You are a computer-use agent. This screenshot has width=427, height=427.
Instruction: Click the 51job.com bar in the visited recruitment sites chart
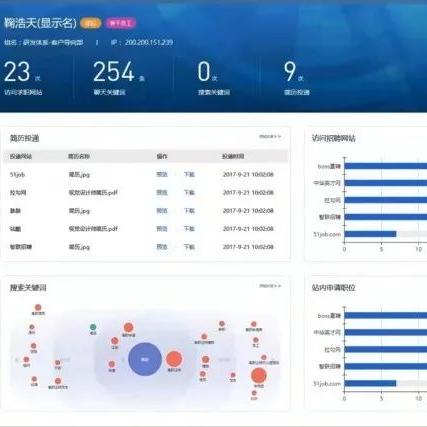pos(370,234)
